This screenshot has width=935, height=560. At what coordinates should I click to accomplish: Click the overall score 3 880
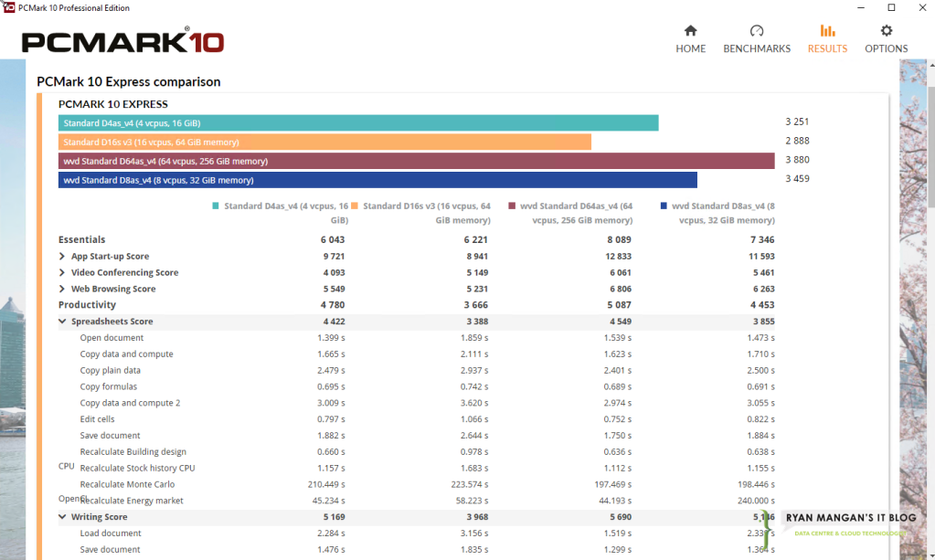797,160
